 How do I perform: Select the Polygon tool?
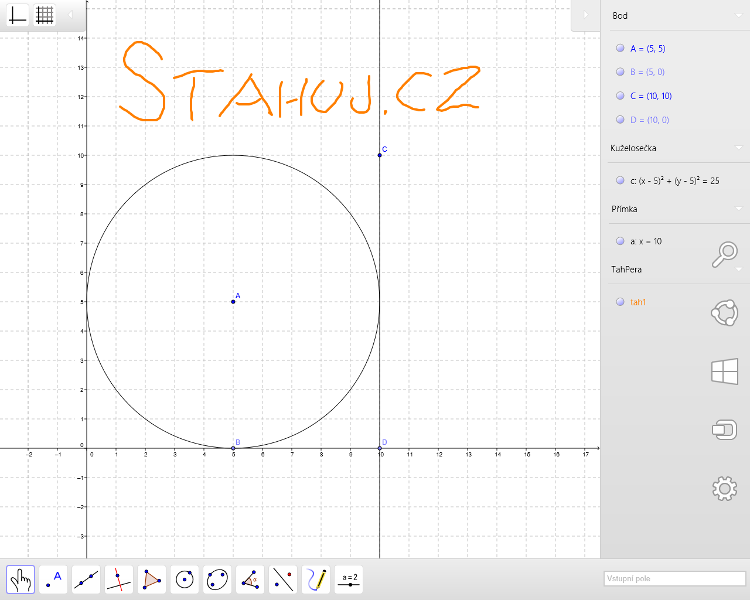(152, 579)
